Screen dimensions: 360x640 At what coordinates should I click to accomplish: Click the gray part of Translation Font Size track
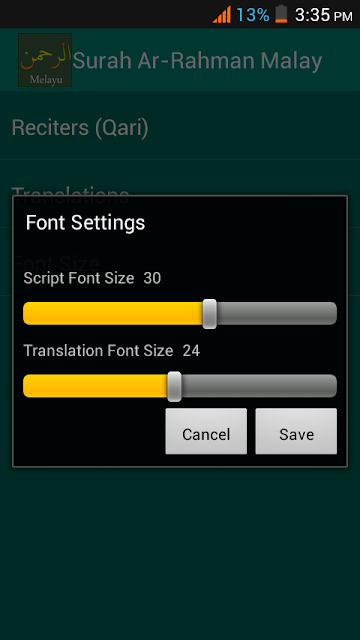[x=259, y=386]
